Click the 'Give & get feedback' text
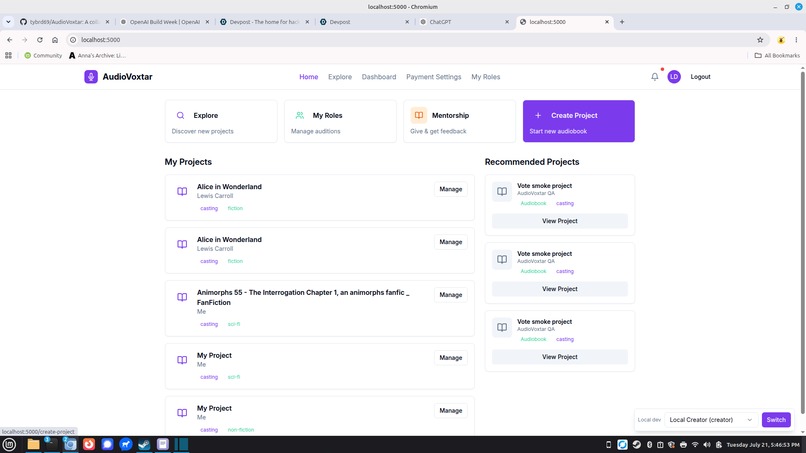Screen dimensions: 806x453 [438, 131]
